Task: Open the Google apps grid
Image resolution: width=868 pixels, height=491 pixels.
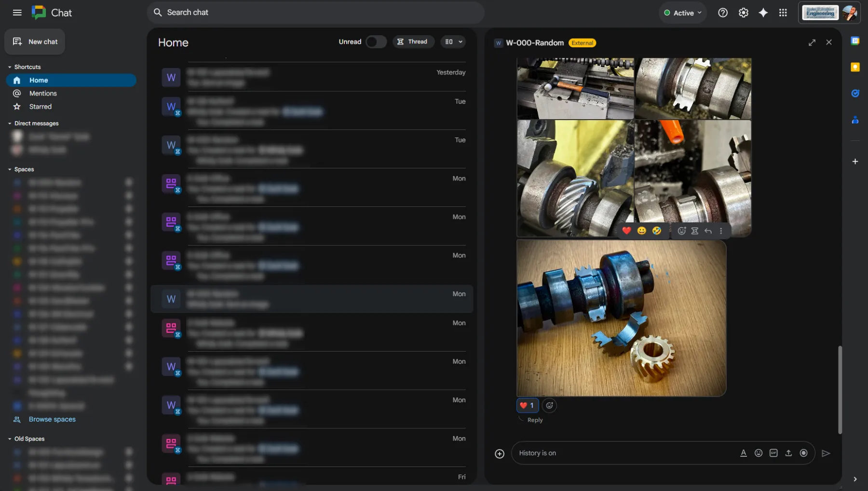Action: [x=783, y=13]
